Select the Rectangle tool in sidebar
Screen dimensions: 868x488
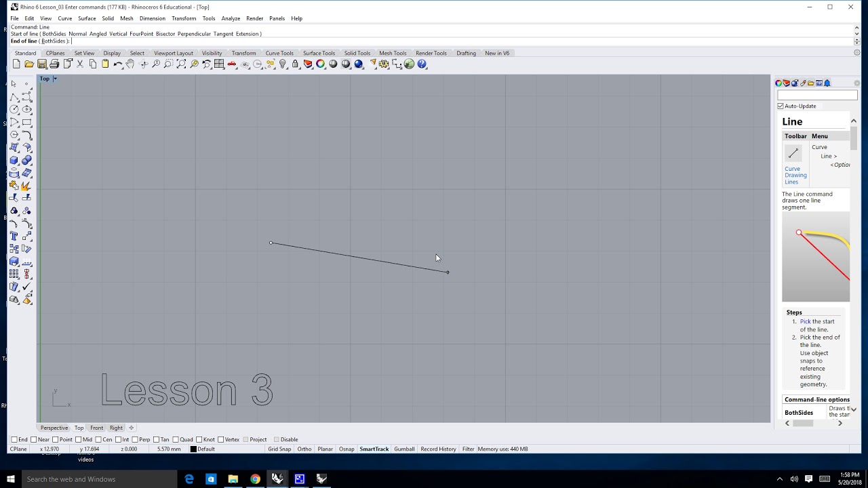click(26, 122)
